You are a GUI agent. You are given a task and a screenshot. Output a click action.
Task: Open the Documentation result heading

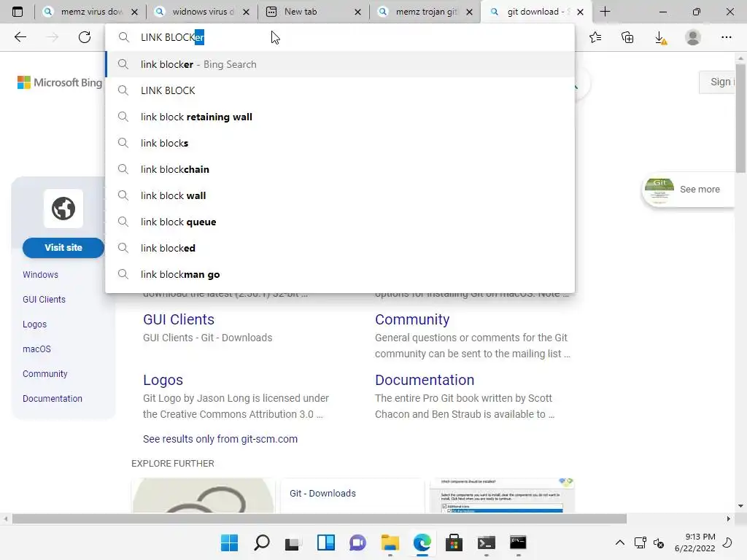click(x=425, y=380)
